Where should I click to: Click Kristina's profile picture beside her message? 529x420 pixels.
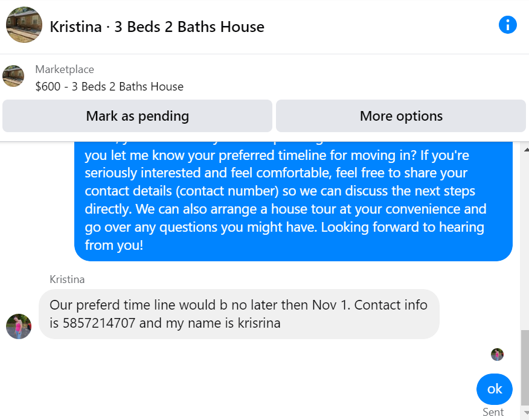(19, 326)
